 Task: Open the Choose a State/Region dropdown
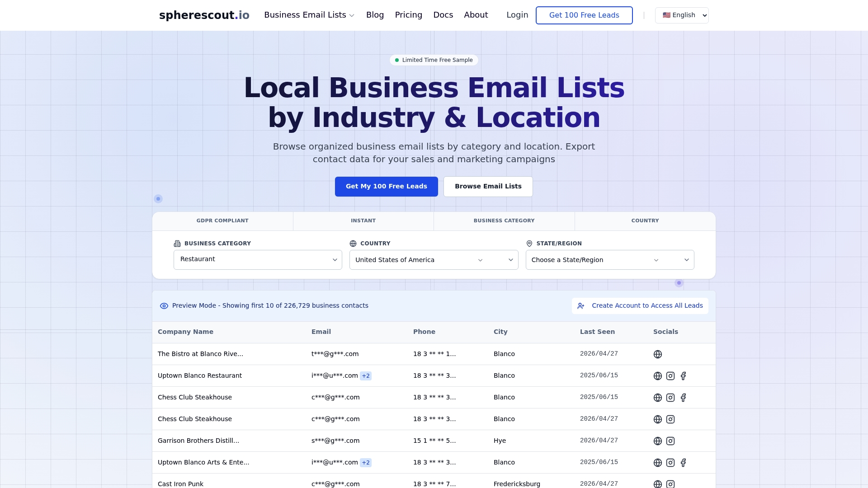coord(610,260)
